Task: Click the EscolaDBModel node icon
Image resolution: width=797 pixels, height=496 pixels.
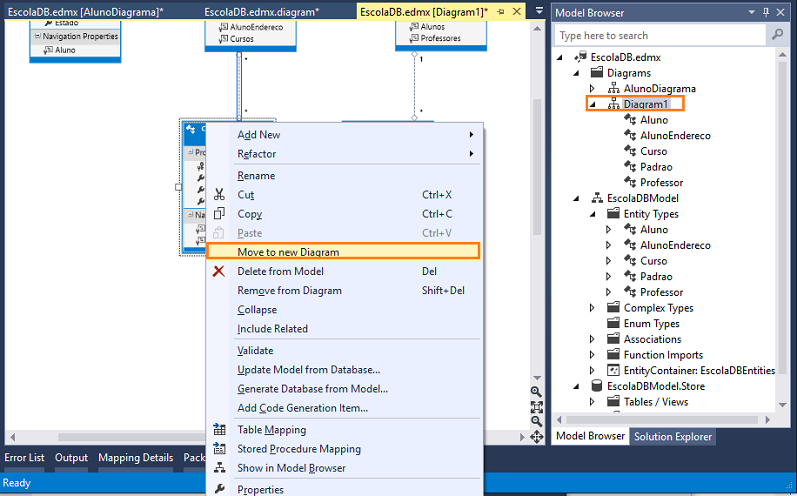Action: pyautogui.click(x=597, y=198)
